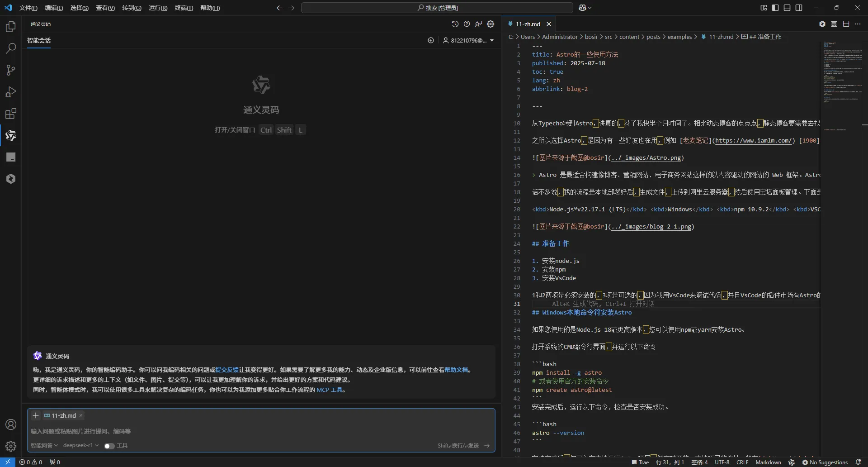The width and height of the screenshot is (868, 467).
Task: Open the iamlm.com URL on line 12
Action: point(754,140)
